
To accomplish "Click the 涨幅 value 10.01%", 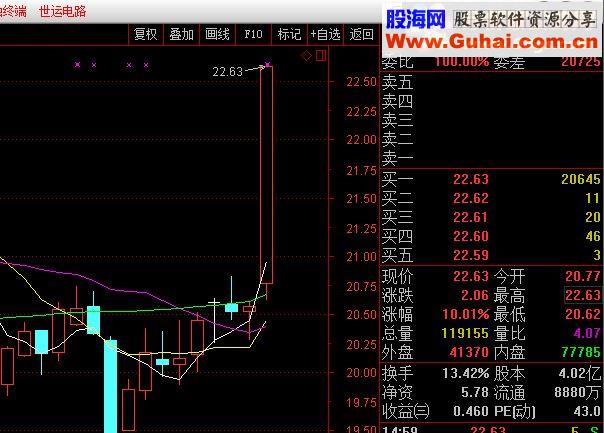I will coord(466,314).
